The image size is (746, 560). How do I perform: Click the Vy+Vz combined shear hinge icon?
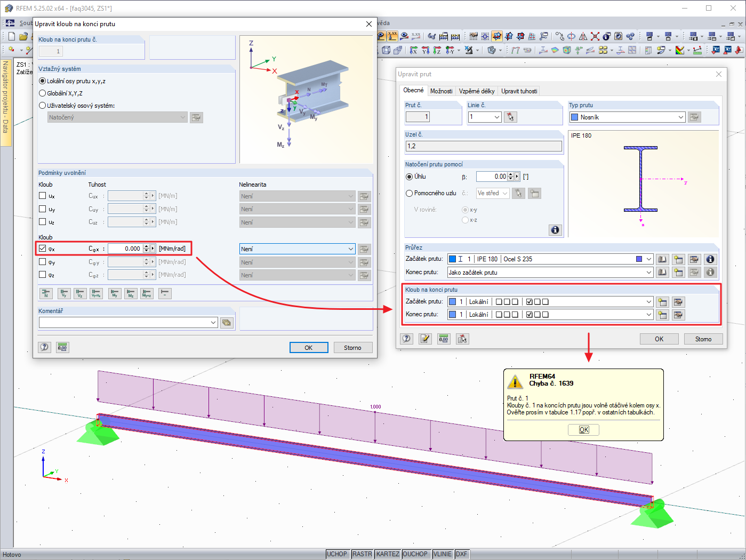(96, 293)
